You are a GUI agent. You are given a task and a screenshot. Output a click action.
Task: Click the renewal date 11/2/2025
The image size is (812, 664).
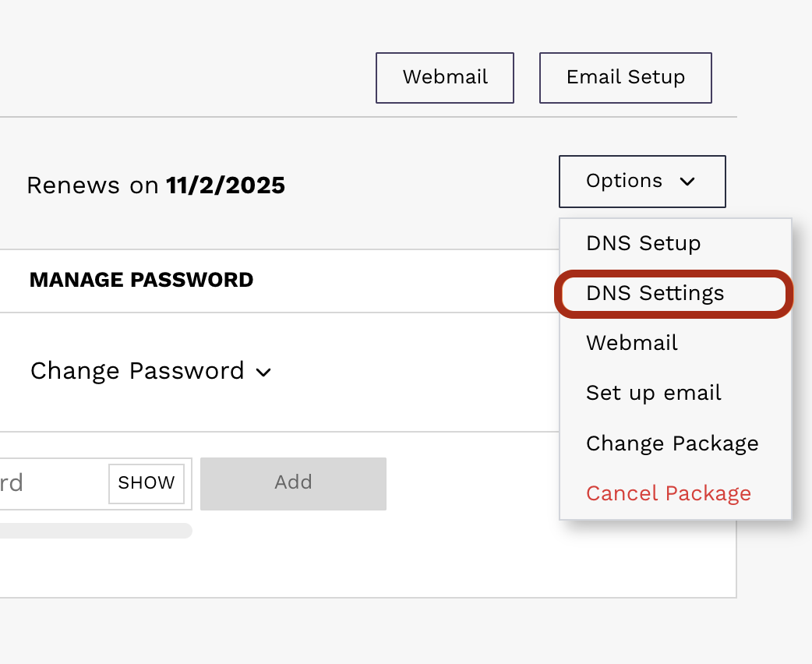pos(225,185)
